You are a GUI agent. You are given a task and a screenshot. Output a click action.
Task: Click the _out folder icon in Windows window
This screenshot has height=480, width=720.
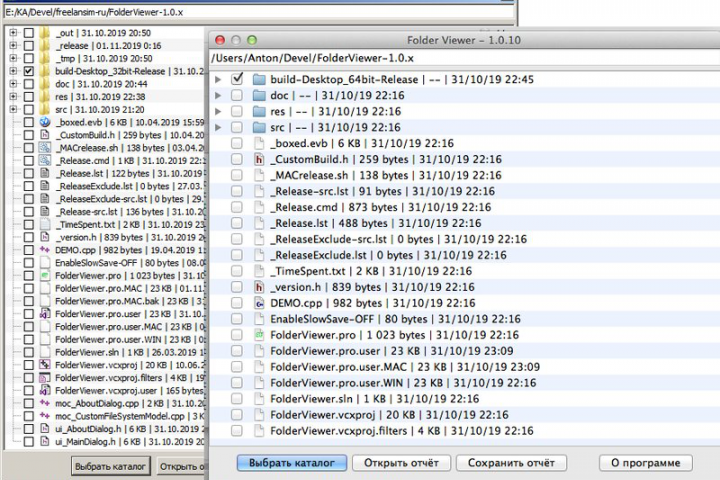(45, 33)
